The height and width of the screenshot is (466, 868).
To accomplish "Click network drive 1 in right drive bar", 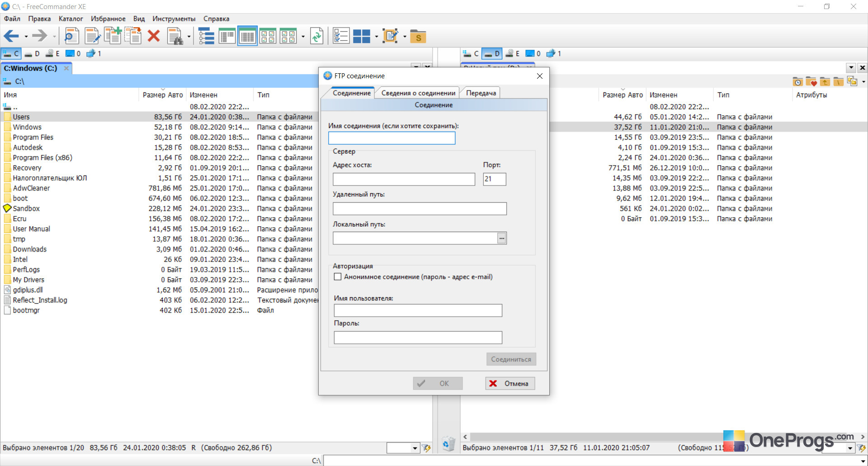I will (553, 53).
